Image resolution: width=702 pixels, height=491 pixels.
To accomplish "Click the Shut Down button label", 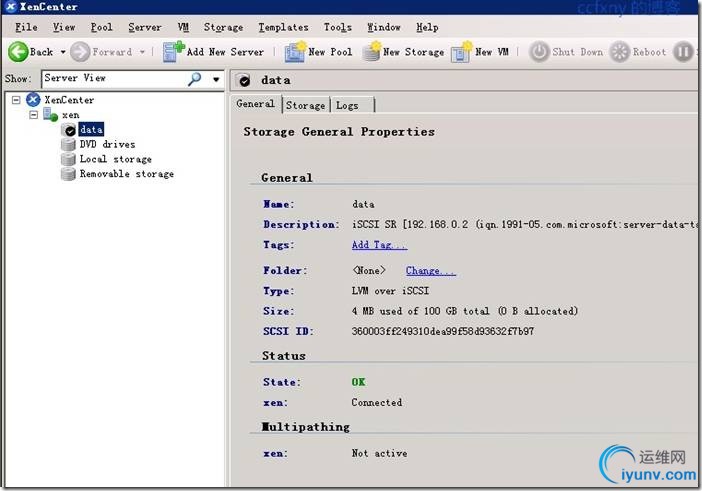I will (578, 52).
